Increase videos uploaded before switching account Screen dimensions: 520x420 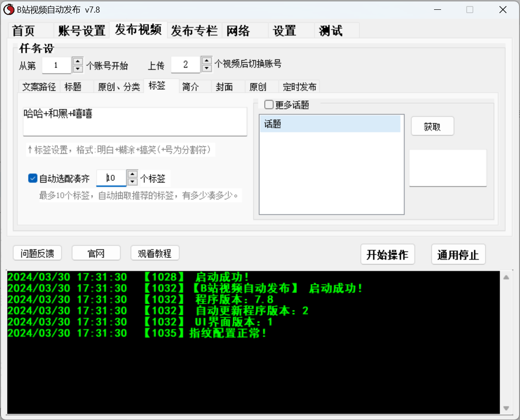coord(207,61)
